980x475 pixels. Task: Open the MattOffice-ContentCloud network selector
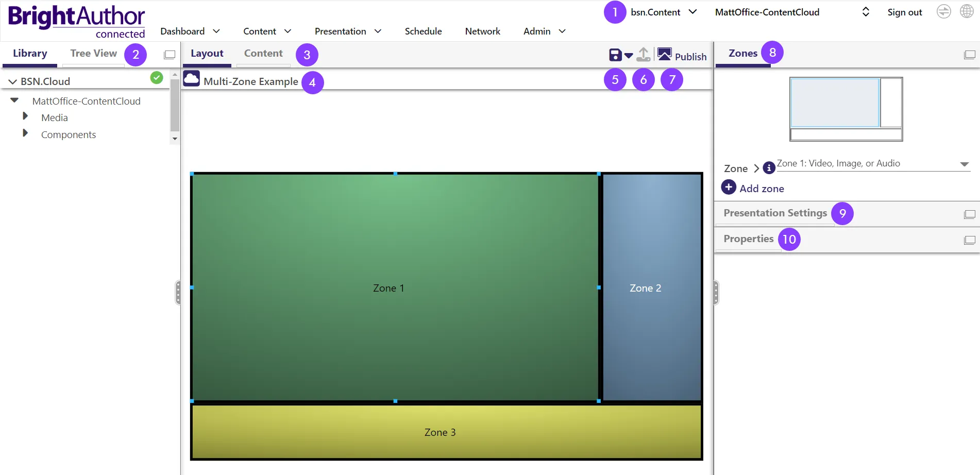click(x=792, y=12)
